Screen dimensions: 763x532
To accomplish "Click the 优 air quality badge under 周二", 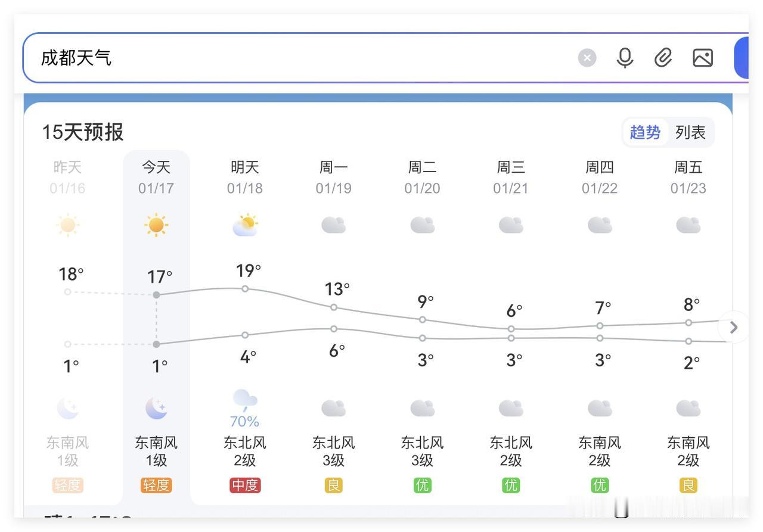I will point(421,485).
